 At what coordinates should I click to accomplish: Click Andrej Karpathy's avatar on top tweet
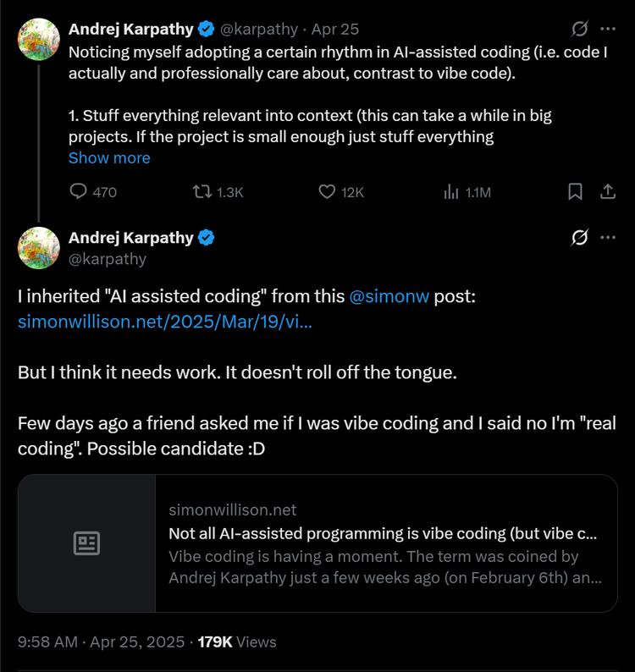click(39, 39)
